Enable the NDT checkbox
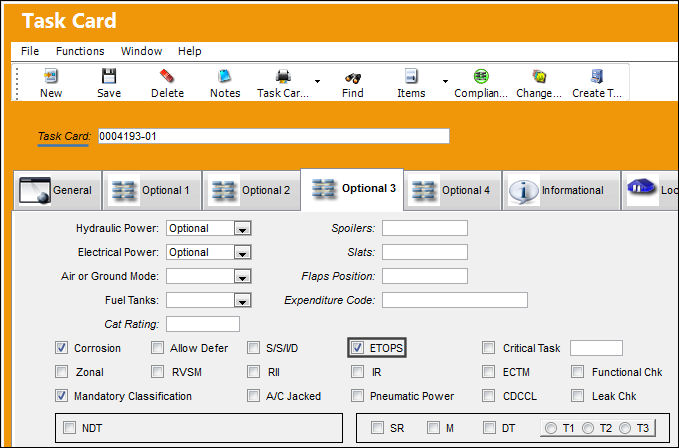The height and width of the screenshot is (448, 679). click(69, 428)
